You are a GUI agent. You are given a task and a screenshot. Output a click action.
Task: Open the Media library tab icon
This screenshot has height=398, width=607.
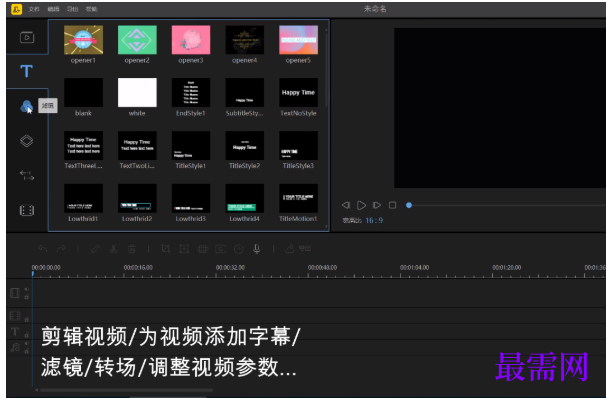point(27,38)
